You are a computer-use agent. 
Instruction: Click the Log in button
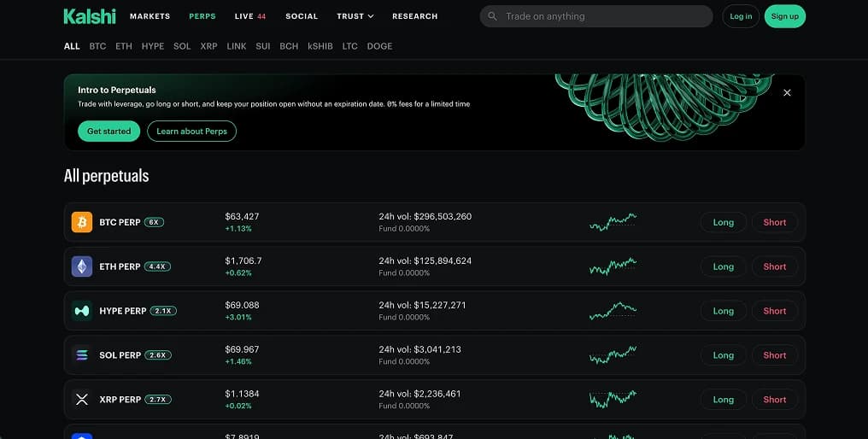(741, 16)
